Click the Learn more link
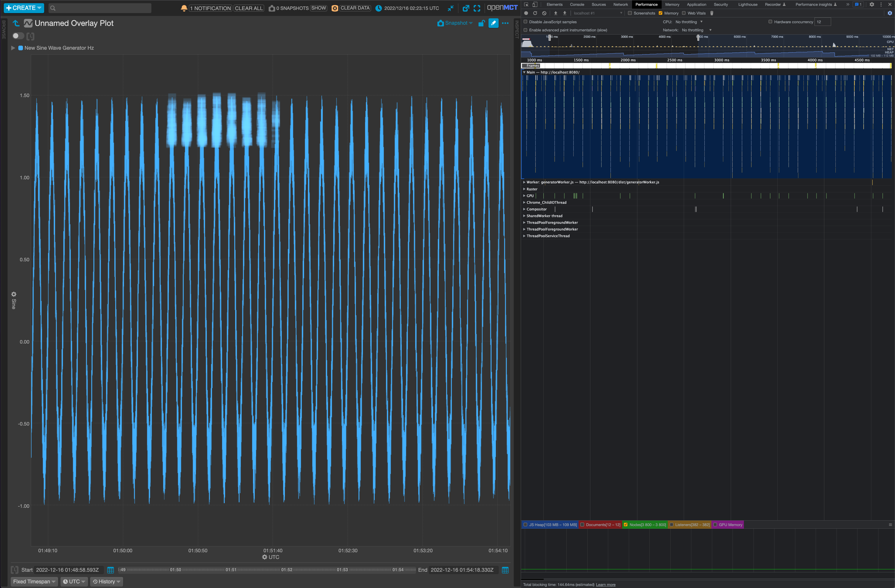This screenshot has height=588, width=895. coord(606,585)
